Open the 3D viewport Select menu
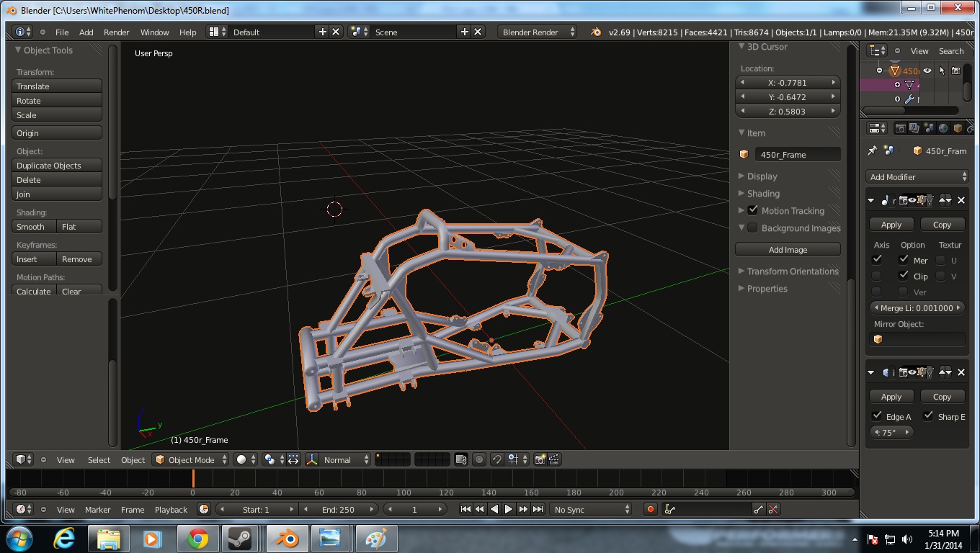980x553 pixels. click(x=99, y=459)
